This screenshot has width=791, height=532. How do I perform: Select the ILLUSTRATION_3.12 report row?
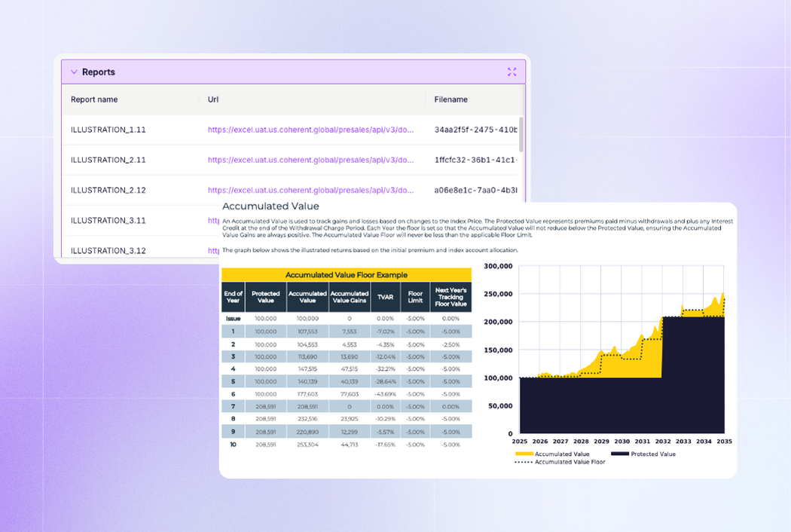[108, 250]
